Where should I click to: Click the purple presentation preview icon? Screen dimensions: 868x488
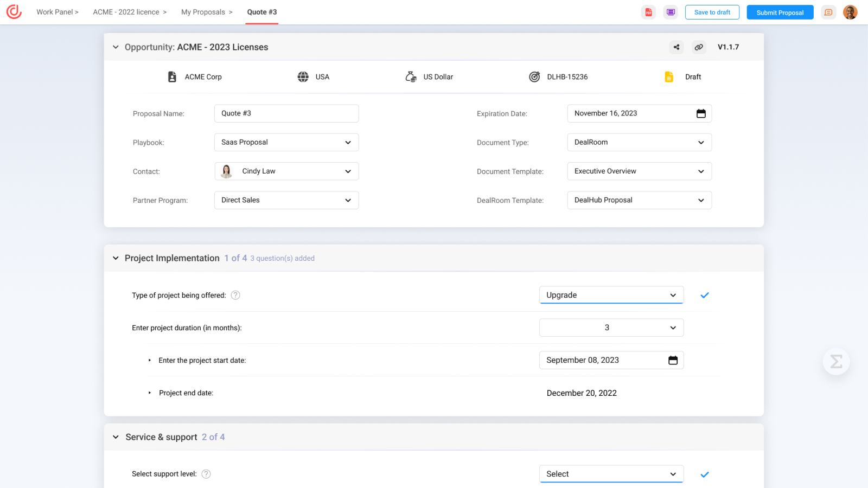[671, 11]
